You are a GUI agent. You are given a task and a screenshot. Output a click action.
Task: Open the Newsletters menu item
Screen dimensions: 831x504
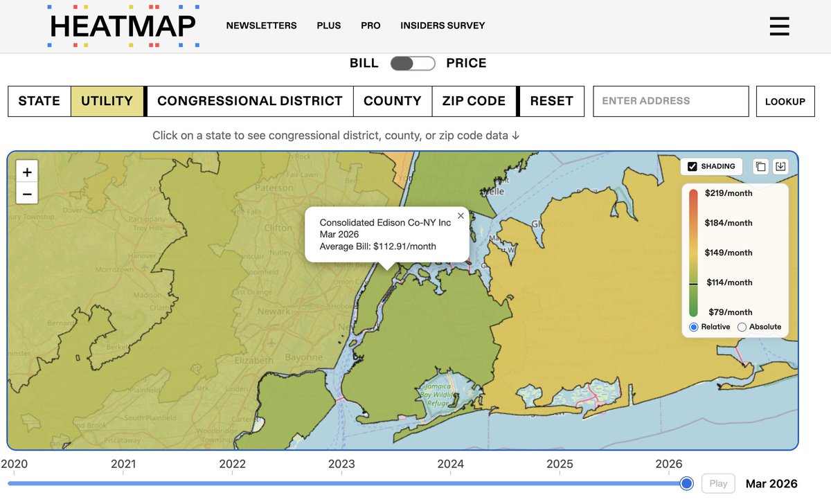[261, 26]
